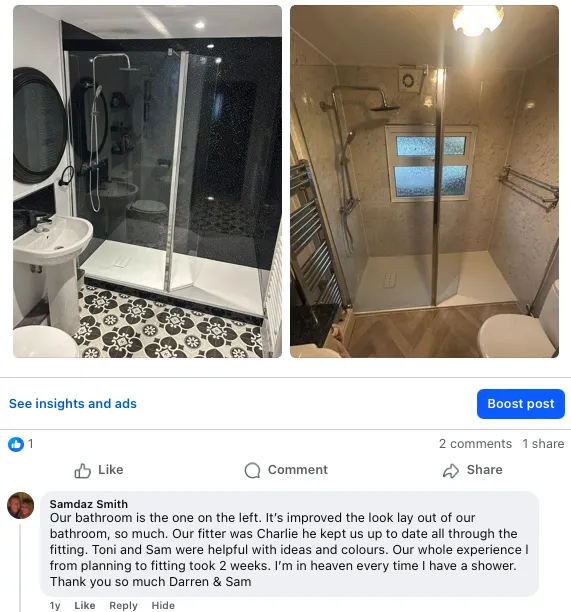Click the Share arrow icon
Viewport: 571px width, 612px height.
coord(451,470)
